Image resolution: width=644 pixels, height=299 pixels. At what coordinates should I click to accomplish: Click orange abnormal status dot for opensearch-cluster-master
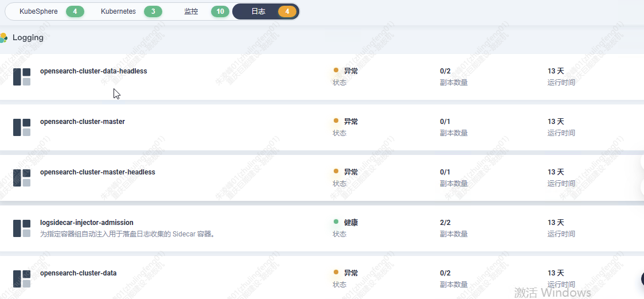(336, 121)
